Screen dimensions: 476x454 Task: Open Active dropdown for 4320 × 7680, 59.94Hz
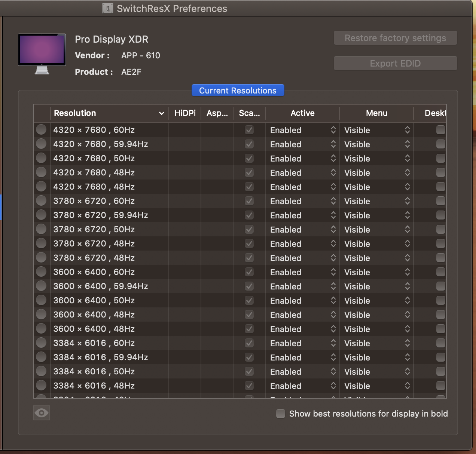(302, 144)
